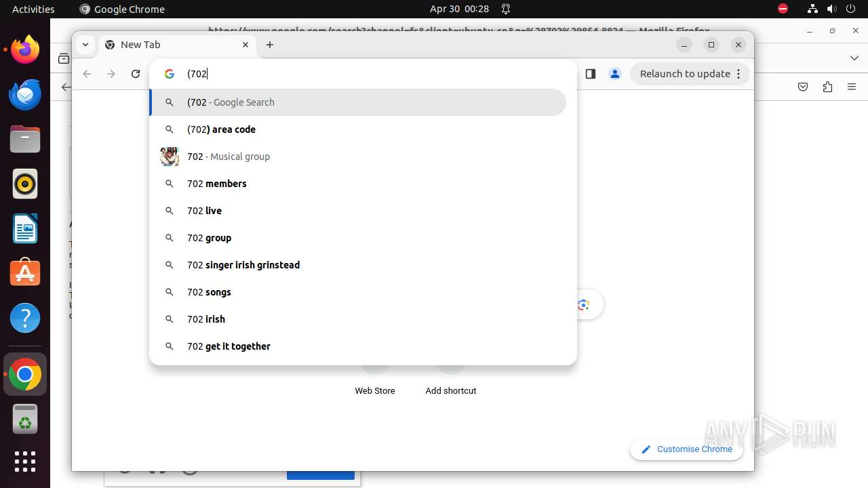868x488 pixels.
Task: Choose '702 group' suggestion
Action: coord(358,238)
